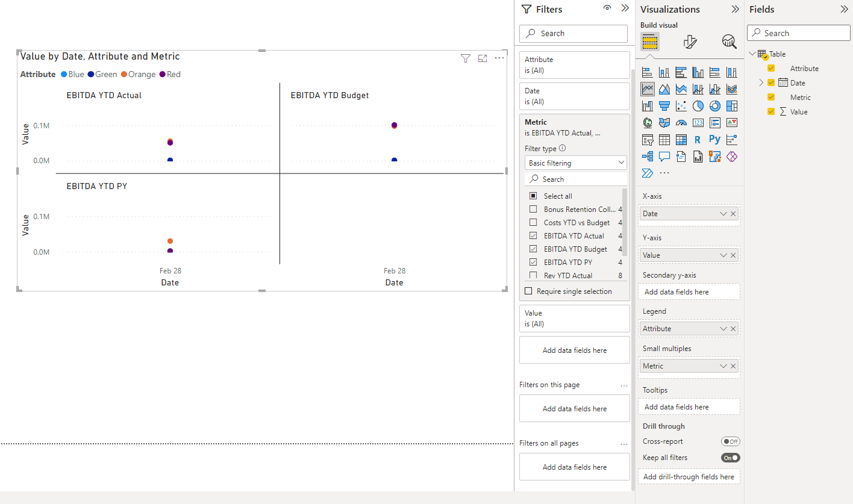Pick the Scatter chart visual
Screen dimensions: 853x504
coord(681,106)
